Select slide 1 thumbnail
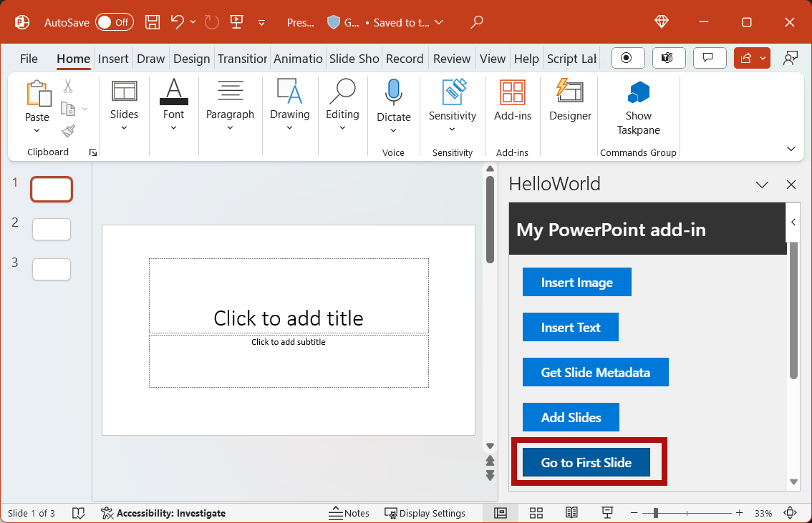The width and height of the screenshot is (812, 523). click(x=52, y=189)
